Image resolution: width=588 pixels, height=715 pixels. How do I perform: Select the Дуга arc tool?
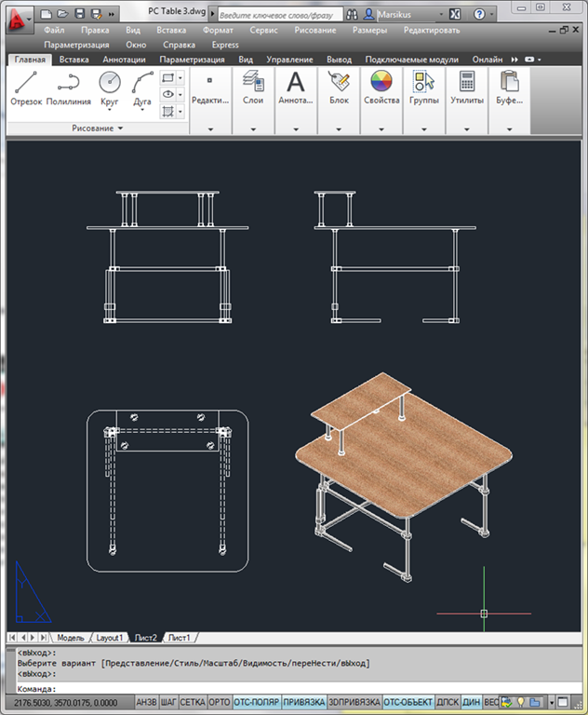(x=142, y=89)
